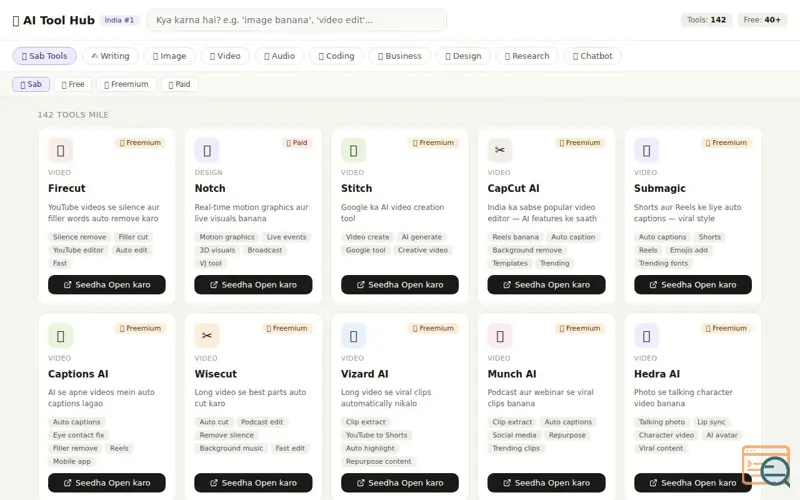Click the Munch AI tool icon
Screen dimensions: 800x500
(500, 336)
